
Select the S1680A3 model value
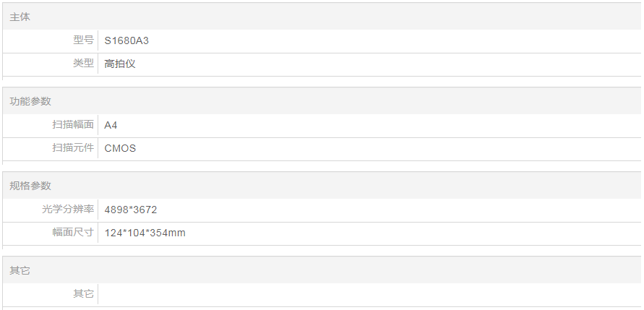tap(126, 40)
